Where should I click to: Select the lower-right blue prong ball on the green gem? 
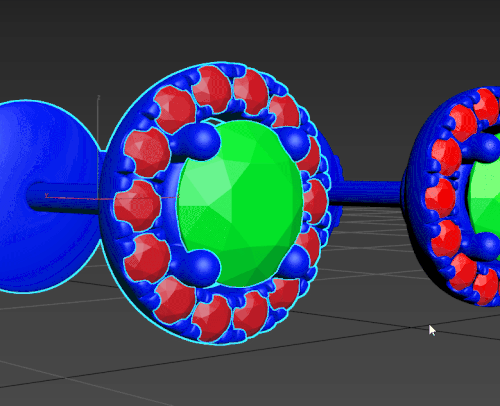pyautogui.click(x=295, y=262)
